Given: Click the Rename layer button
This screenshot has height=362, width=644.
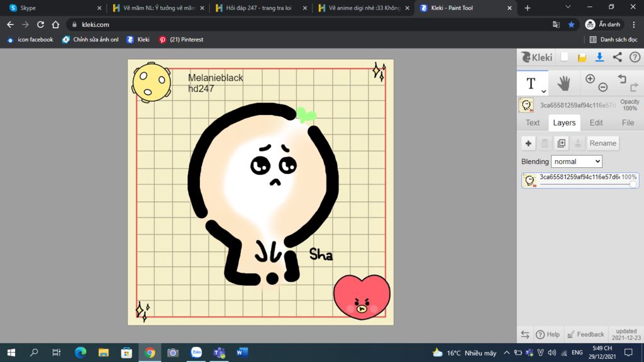Looking at the screenshot, I should point(603,143).
